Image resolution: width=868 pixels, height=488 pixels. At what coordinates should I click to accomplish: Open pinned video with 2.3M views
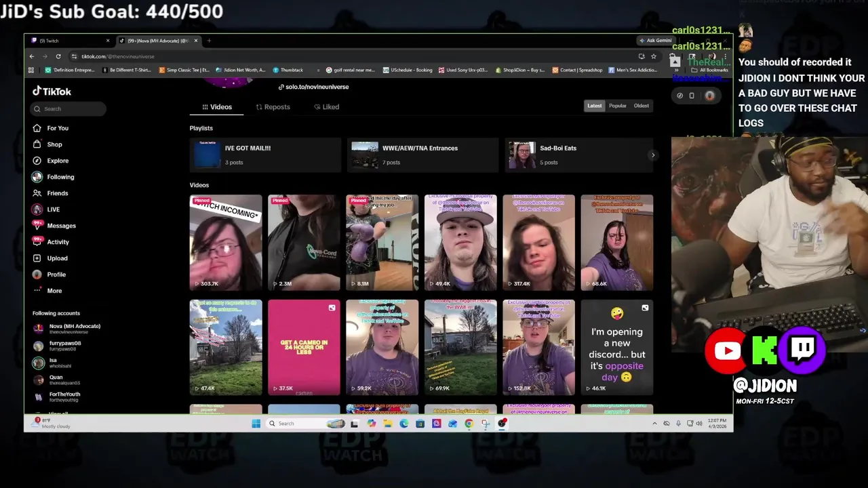[304, 242]
